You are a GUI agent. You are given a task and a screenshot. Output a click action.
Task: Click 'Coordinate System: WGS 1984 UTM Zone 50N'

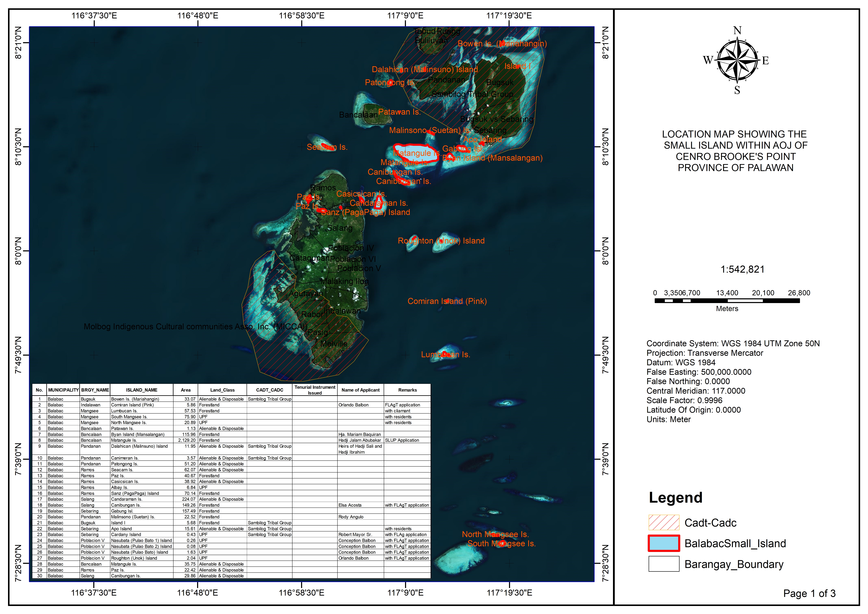[x=733, y=343]
